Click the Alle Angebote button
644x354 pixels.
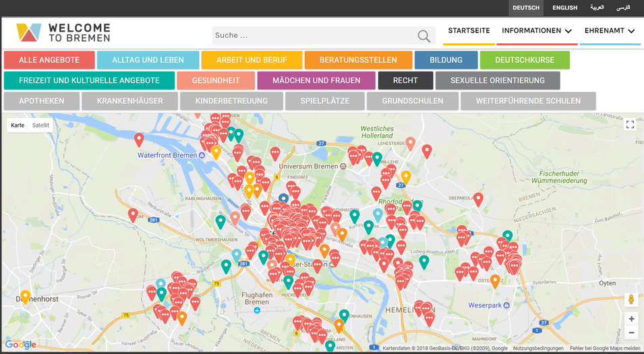tap(49, 60)
